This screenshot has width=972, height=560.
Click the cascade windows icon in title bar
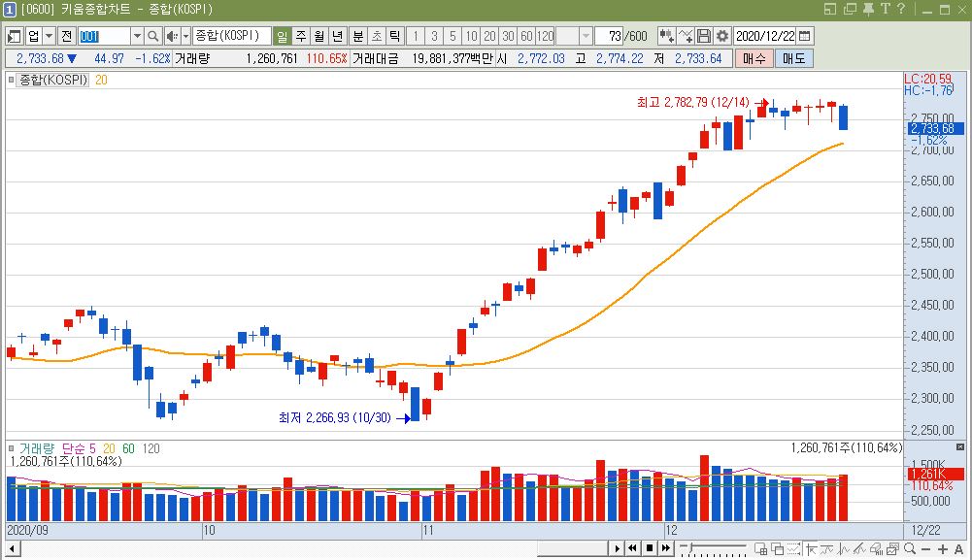[850, 9]
